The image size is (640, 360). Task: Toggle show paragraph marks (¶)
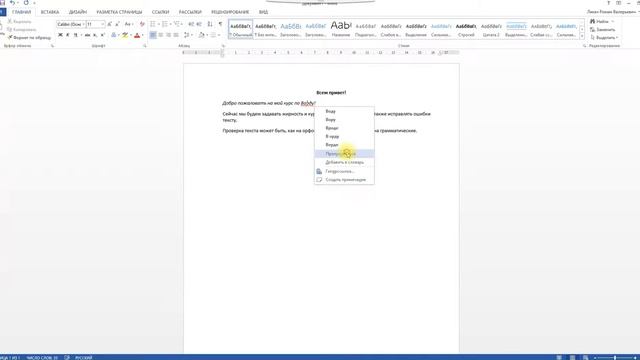click(x=220, y=24)
